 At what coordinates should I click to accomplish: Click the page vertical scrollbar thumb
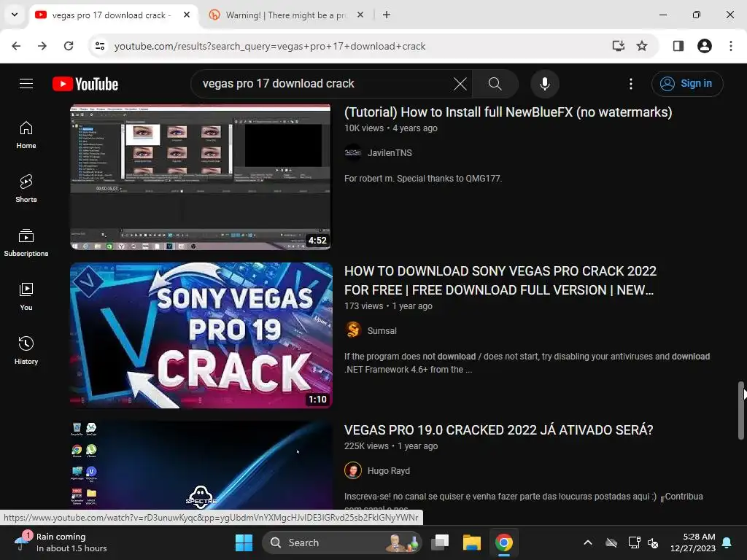[741, 411]
